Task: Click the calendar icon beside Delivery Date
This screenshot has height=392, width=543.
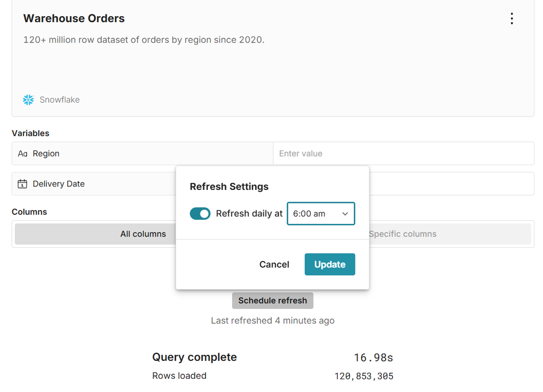Action: 22,184
